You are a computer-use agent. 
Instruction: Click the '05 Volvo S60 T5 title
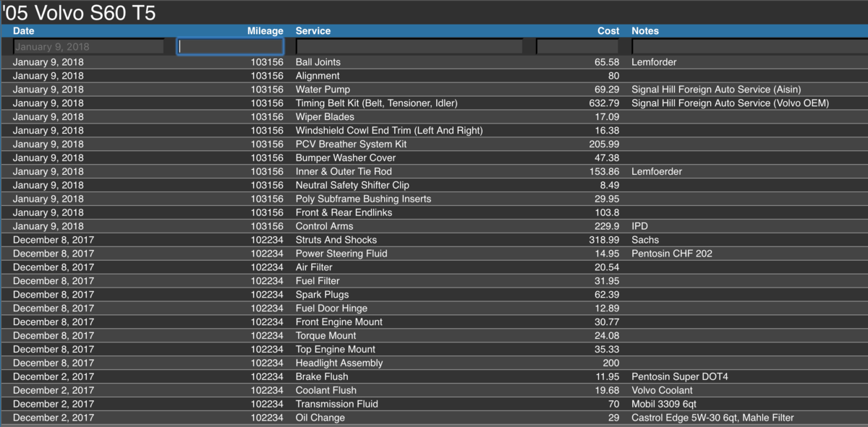point(80,12)
